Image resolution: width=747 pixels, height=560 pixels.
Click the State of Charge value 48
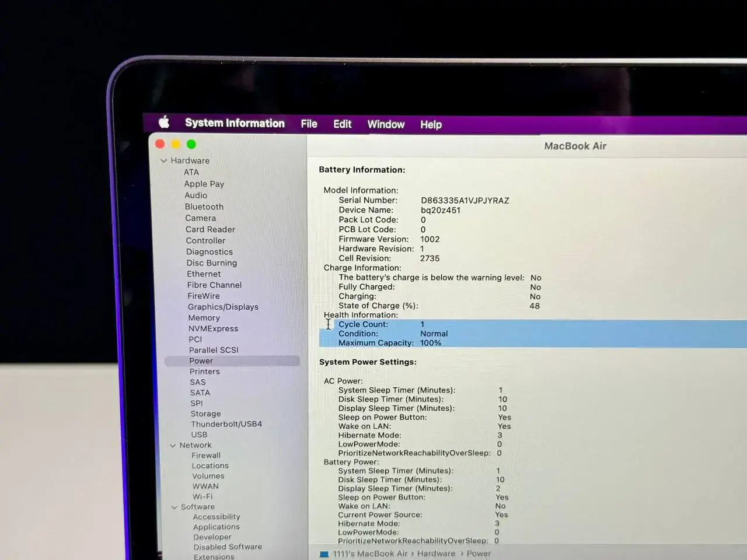[535, 306]
